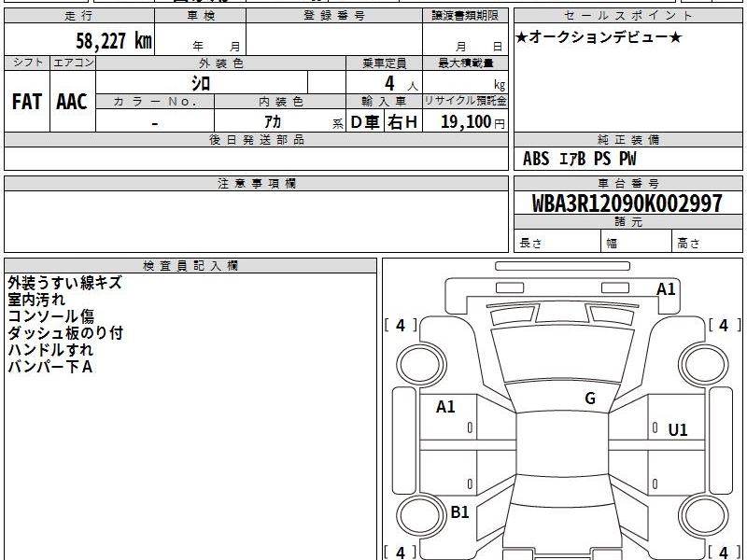Select the 登録番号 header
This screenshot has width=747, height=560.
point(334,16)
